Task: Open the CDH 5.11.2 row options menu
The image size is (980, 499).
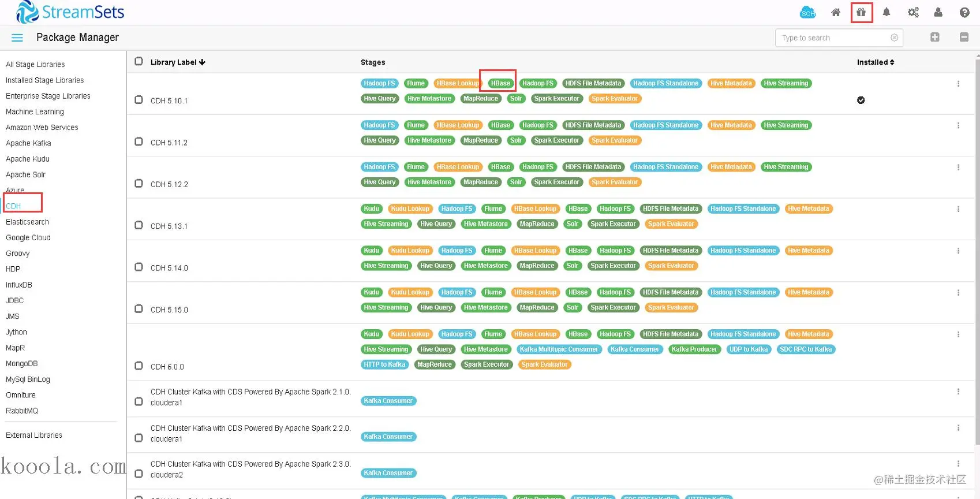Action: tap(958, 125)
